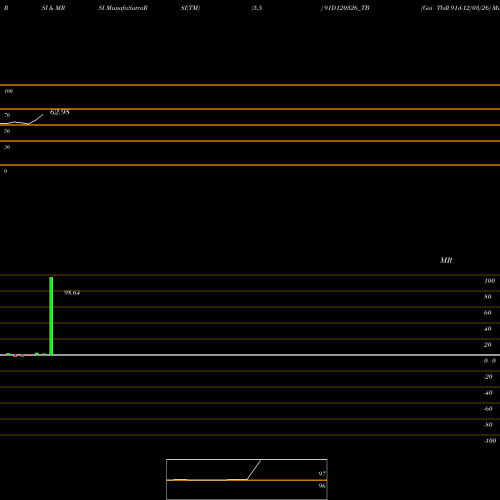This screenshot has height=500, width=500.
Task: Click the -100 label on MR scale
Action: pos(490,441)
